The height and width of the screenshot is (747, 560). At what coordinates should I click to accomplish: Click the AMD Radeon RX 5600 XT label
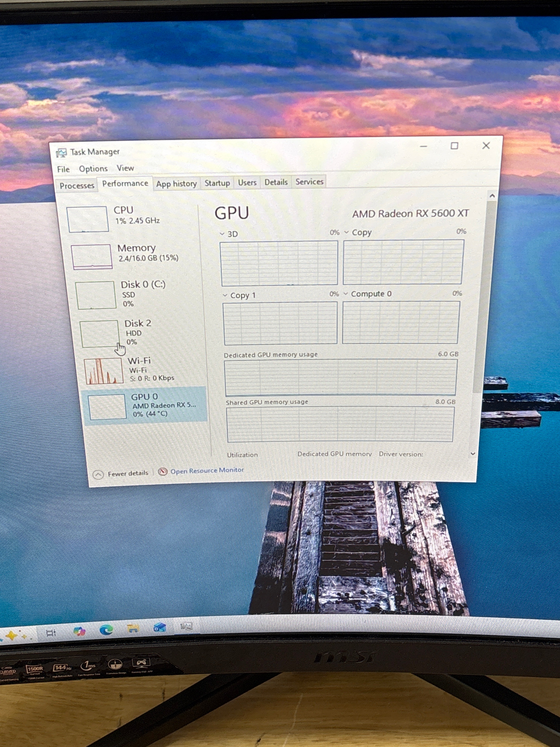pyautogui.click(x=411, y=213)
